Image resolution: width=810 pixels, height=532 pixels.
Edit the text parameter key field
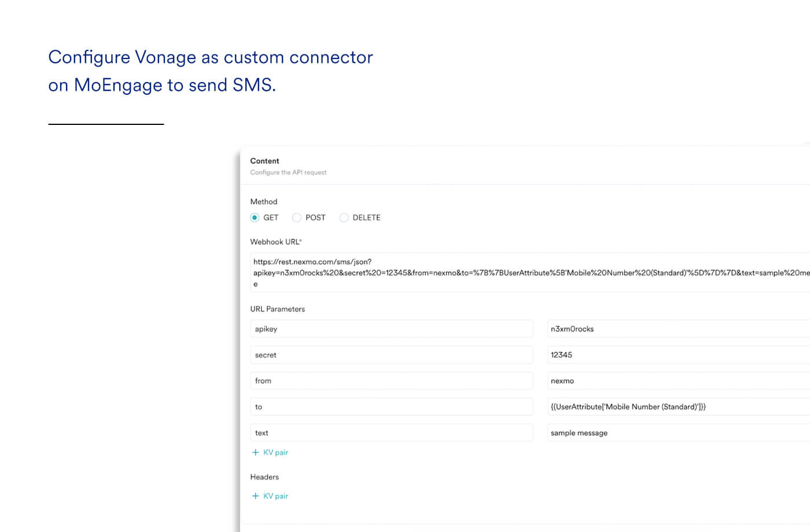(392, 433)
